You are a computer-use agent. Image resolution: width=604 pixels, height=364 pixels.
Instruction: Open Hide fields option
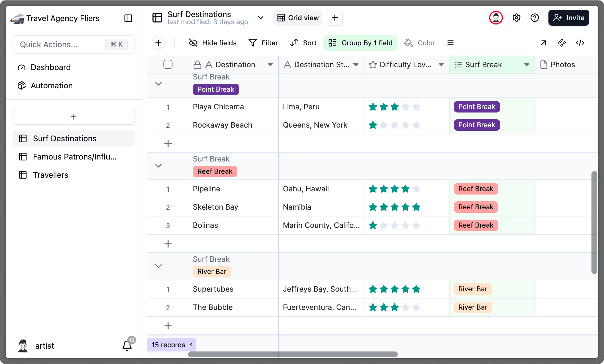[213, 43]
